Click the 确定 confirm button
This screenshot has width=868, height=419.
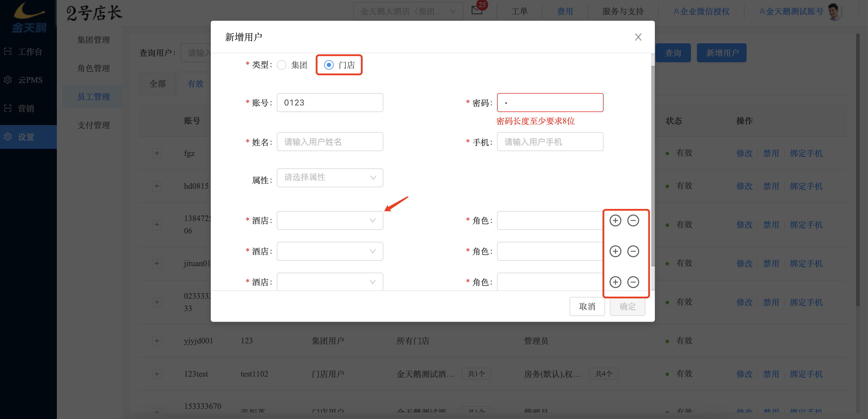click(627, 306)
